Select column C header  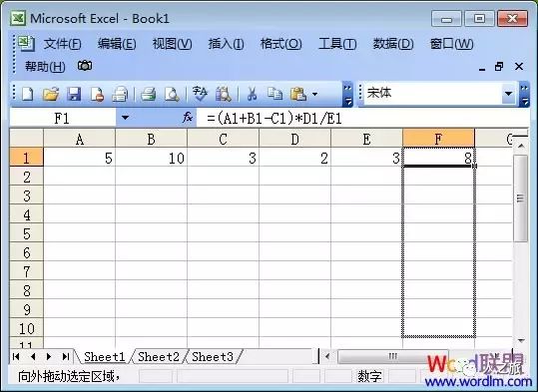[223, 139]
